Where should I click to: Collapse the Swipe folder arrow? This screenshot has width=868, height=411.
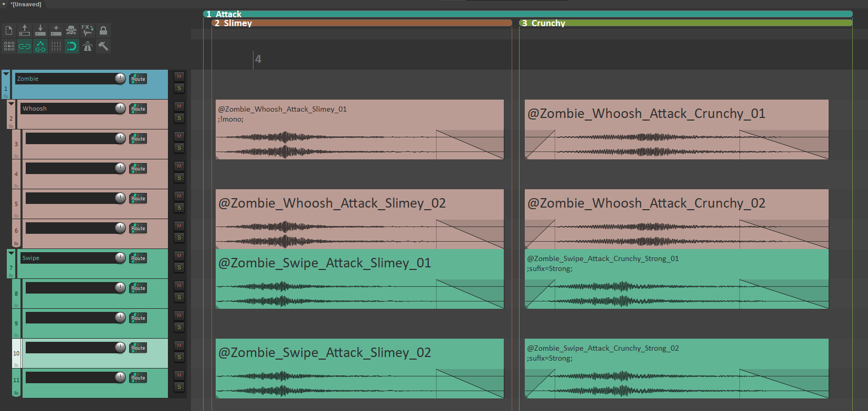click(x=11, y=253)
